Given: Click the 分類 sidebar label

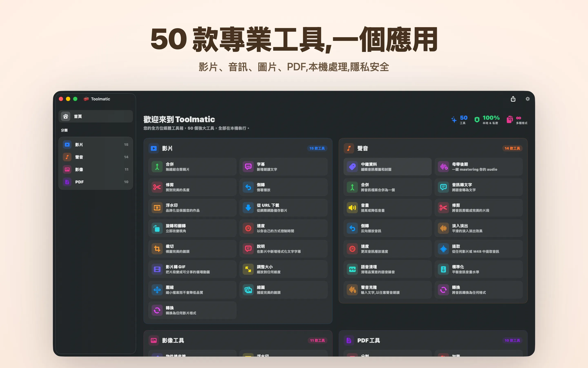Looking at the screenshot, I should click(64, 130).
